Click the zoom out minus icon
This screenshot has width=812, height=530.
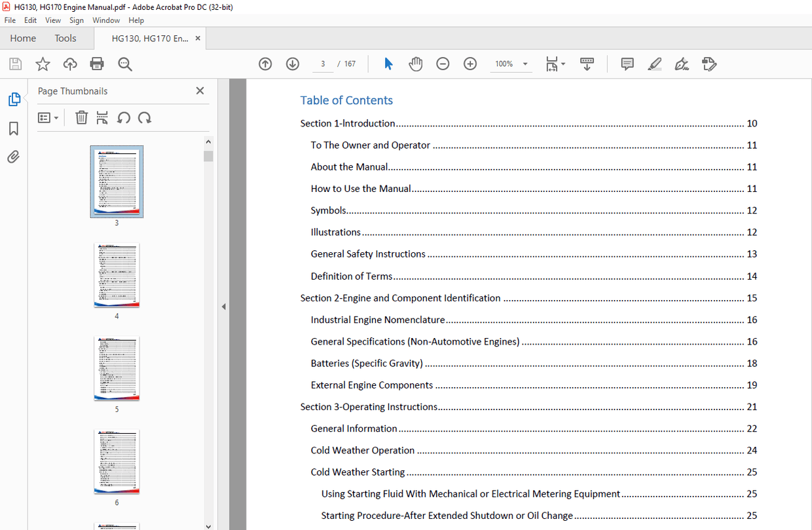(443, 64)
